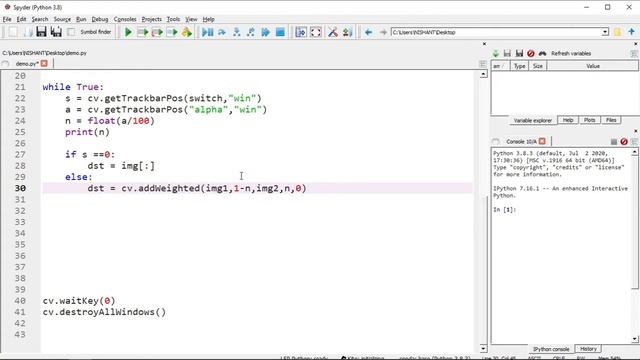Change to parent directory up arrow
This screenshot has width=640, height=360.
(631, 32)
